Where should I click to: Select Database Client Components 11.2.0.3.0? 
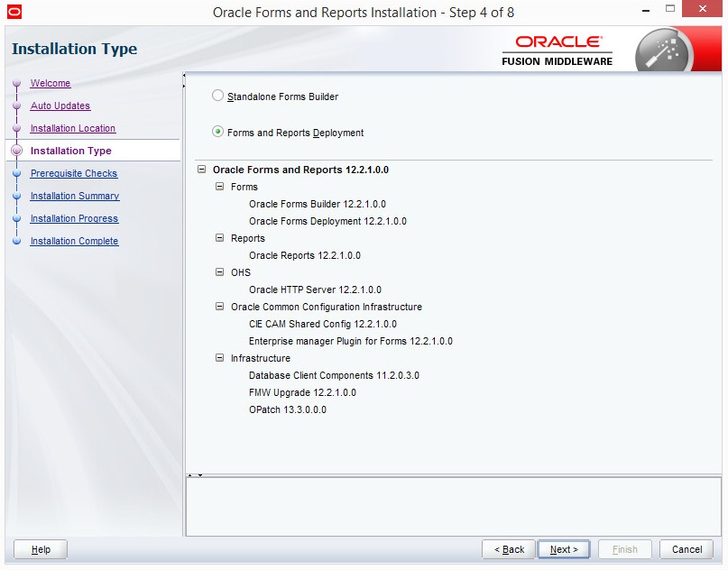click(334, 375)
